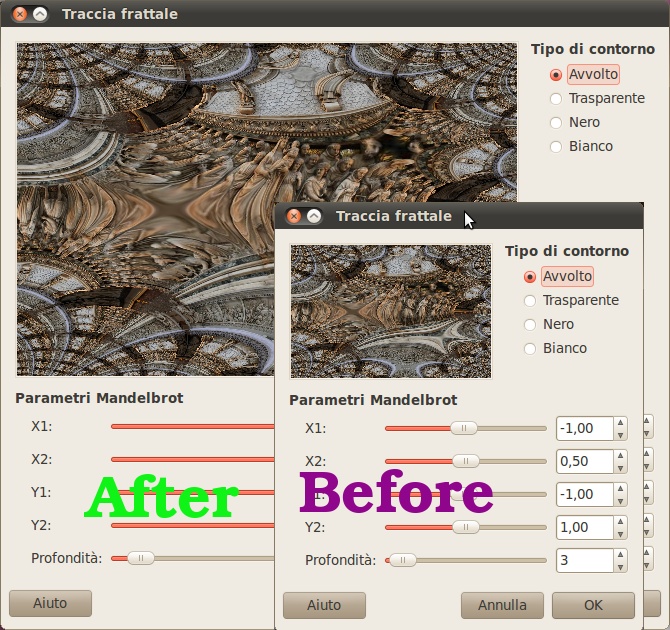The width and height of the screenshot is (670, 630).
Task: Decrease Y1 value with down arrow
Action: point(620,500)
